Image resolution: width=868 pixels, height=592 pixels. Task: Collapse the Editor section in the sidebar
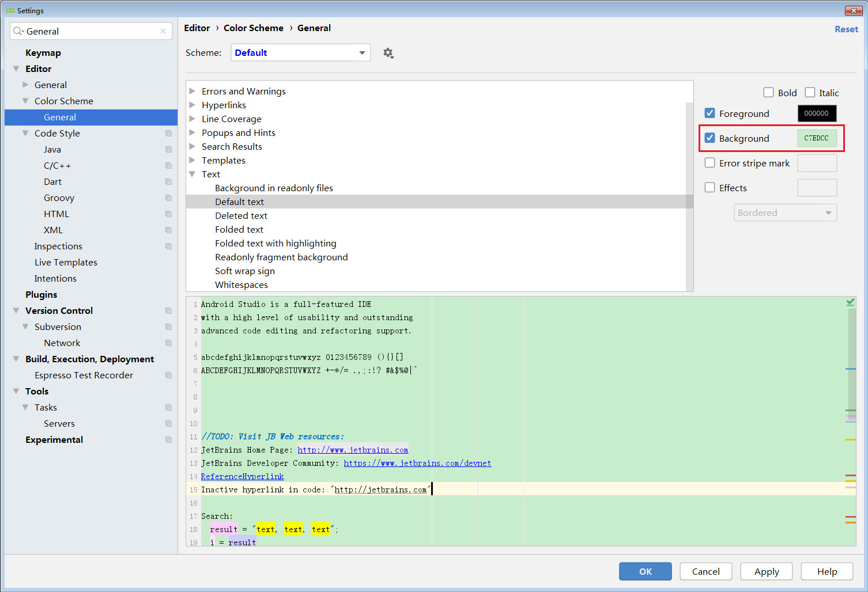click(16, 69)
